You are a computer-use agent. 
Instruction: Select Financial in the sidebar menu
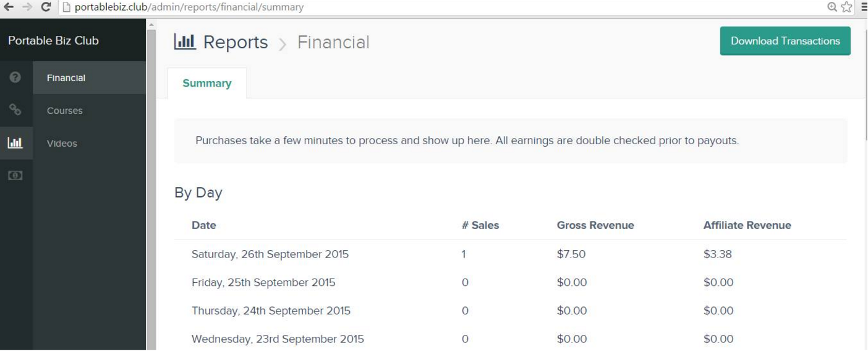pos(66,78)
